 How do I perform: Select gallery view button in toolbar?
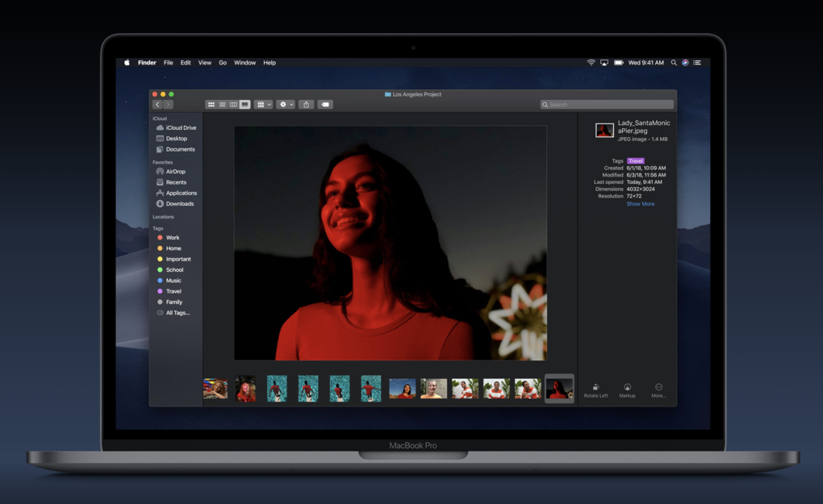245,104
